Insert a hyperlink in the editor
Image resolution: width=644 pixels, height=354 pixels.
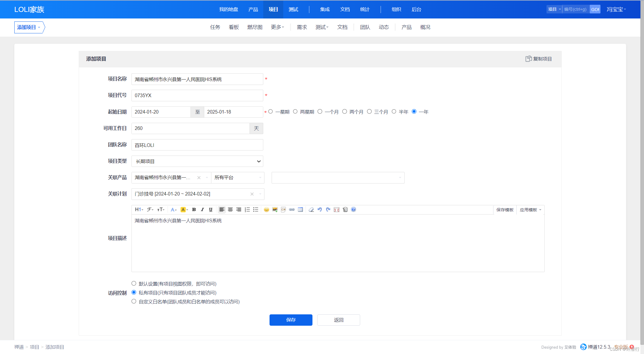coord(292,209)
